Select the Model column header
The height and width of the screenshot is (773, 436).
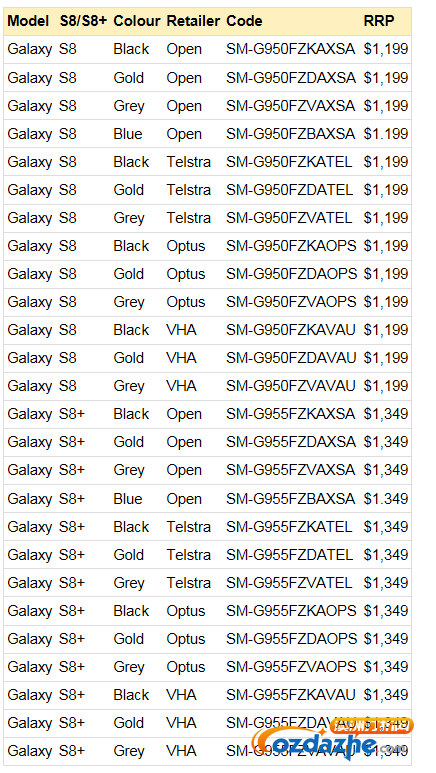click(x=28, y=21)
